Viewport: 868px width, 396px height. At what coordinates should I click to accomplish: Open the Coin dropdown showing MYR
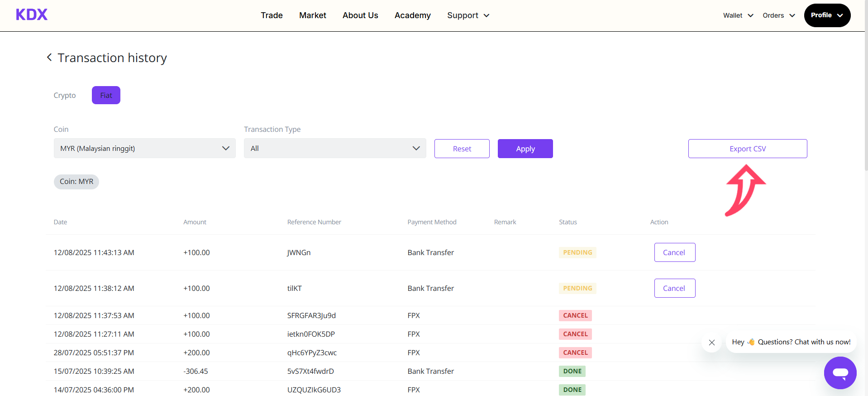tap(145, 148)
